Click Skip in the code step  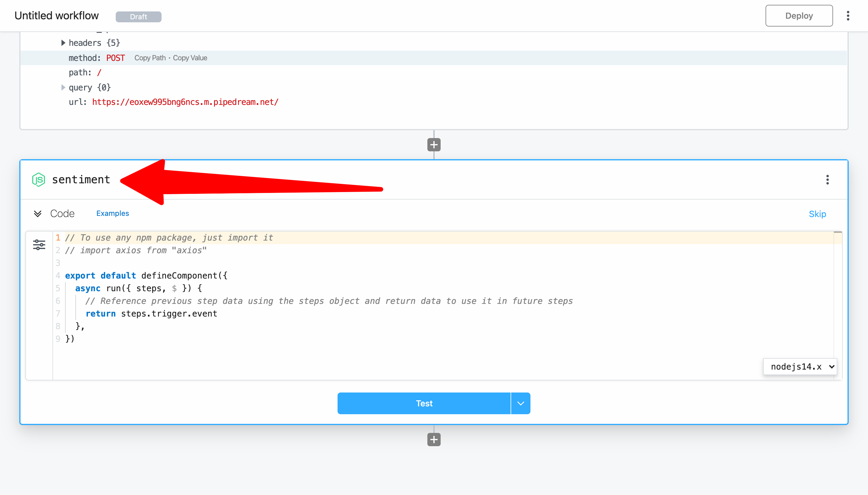click(817, 214)
